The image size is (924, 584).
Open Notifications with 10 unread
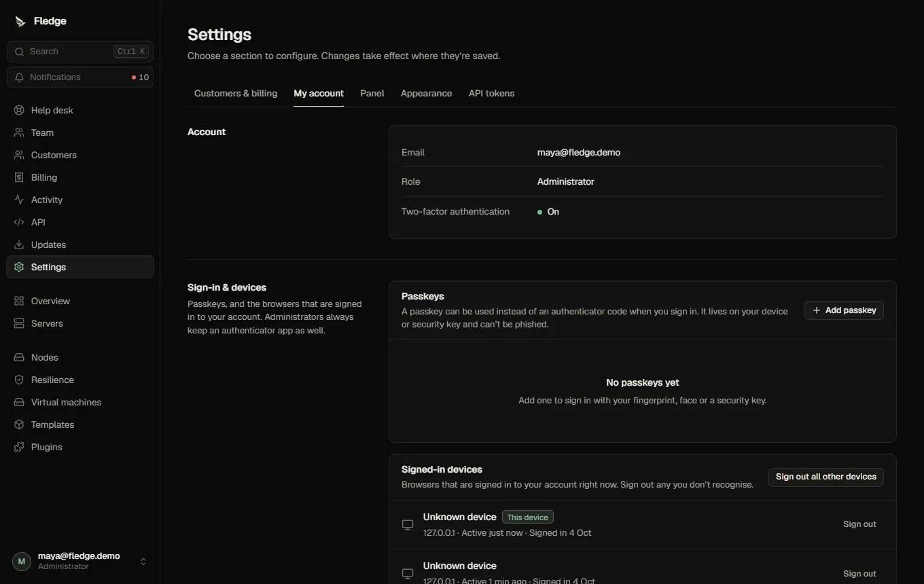[80, 77]
